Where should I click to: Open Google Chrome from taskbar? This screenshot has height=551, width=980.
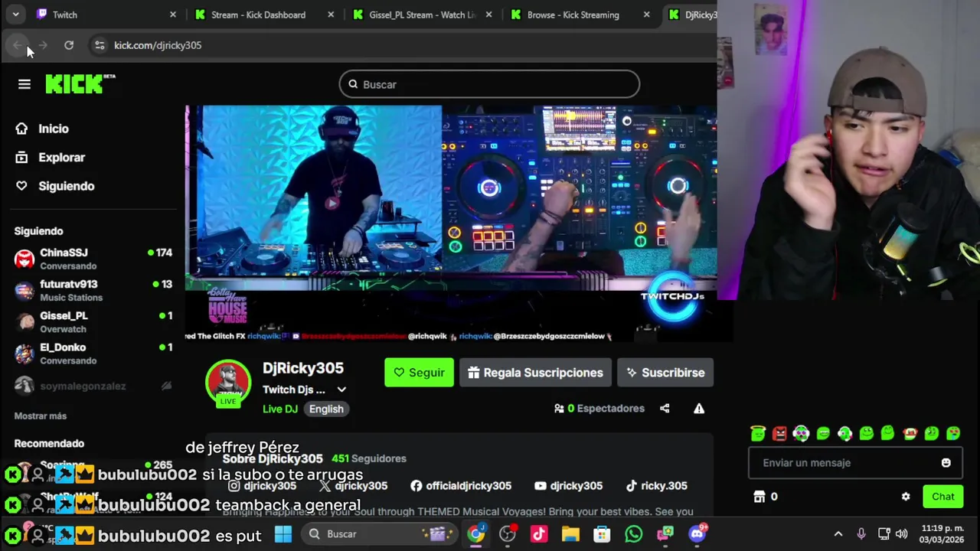coord(476,534)
